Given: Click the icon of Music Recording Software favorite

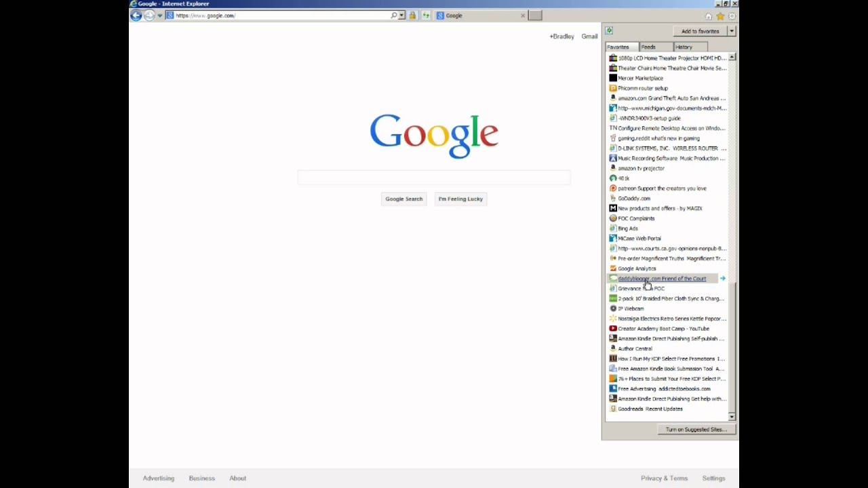Looking at the screenshot, I should [x=613, y=159].
